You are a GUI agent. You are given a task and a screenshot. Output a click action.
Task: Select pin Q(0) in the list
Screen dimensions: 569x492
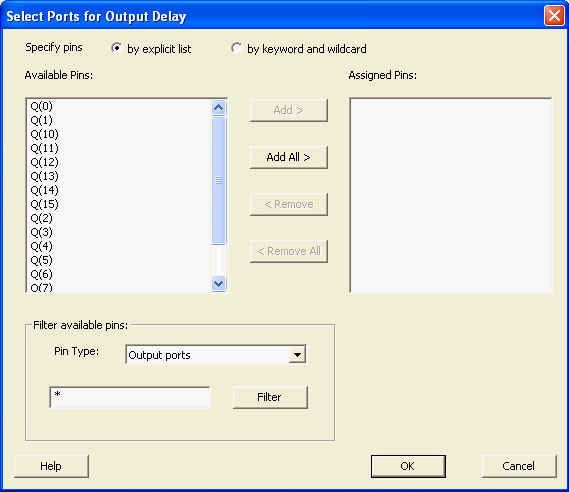(41, 106)
